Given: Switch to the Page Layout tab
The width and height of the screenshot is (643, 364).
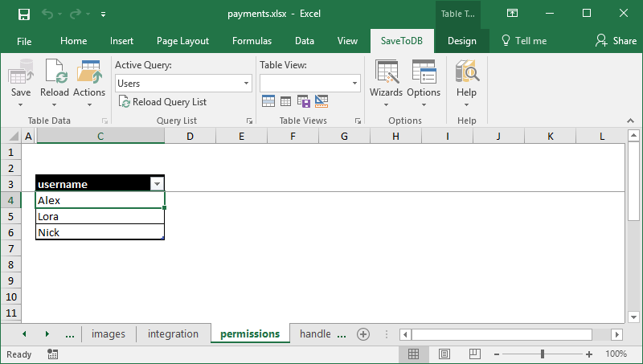Looking at the screenshot, I should (x=182, y=41).
